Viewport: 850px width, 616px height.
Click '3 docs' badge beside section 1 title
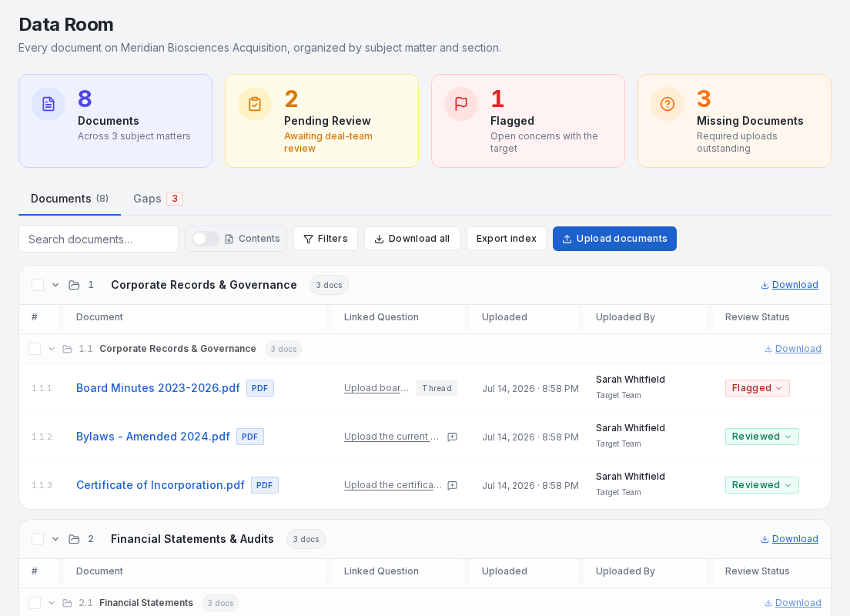tap(329, 285)
